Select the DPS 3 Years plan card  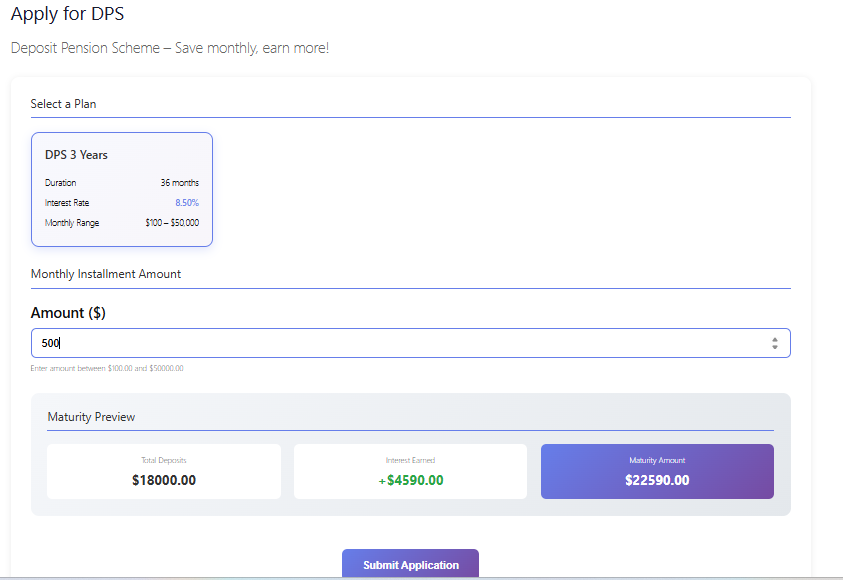(x=121, y=188)
